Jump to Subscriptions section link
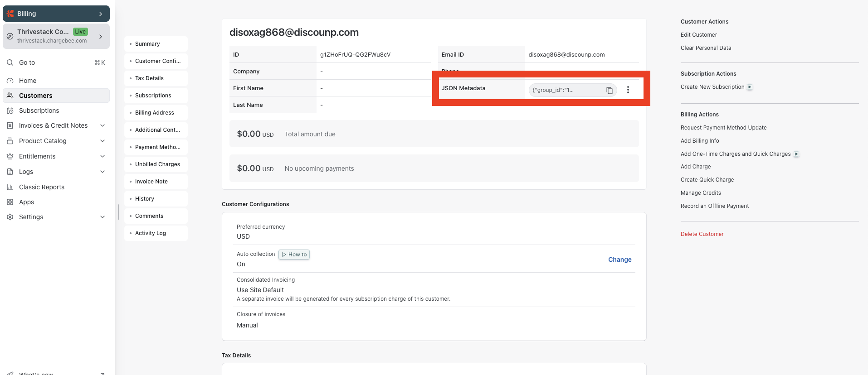This screenshot has width=868, height=375. (156, 96)
